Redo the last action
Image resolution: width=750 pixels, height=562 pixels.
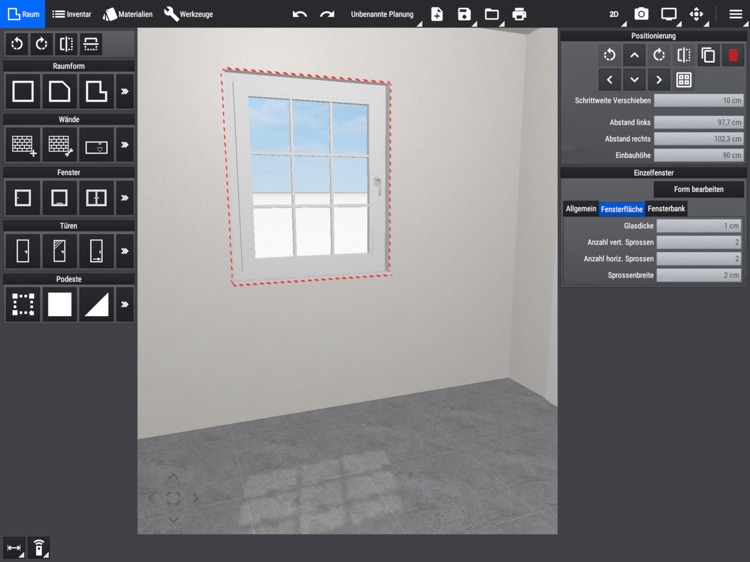click(327, 14)
